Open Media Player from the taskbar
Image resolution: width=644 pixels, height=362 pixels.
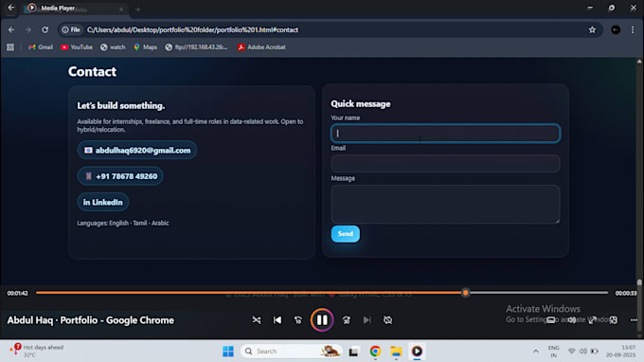pyautogui.click(x=417, y=351)
